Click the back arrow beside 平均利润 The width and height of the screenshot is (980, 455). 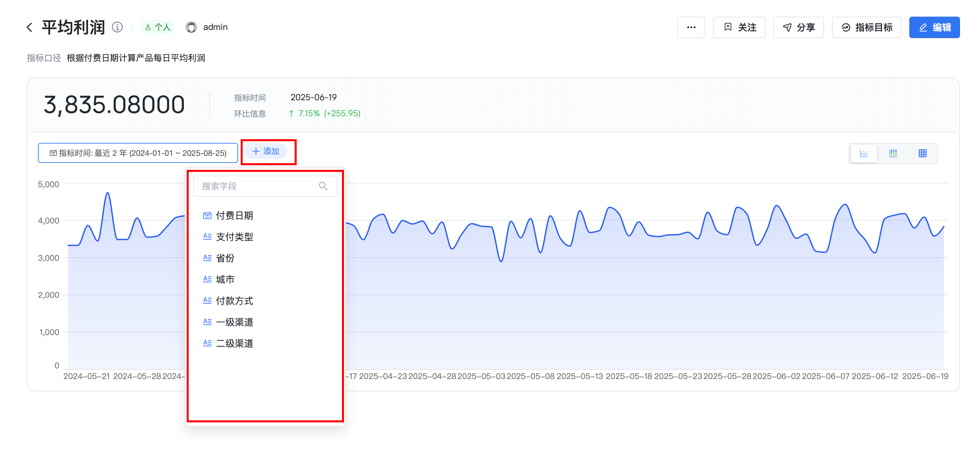pos(30,27)
